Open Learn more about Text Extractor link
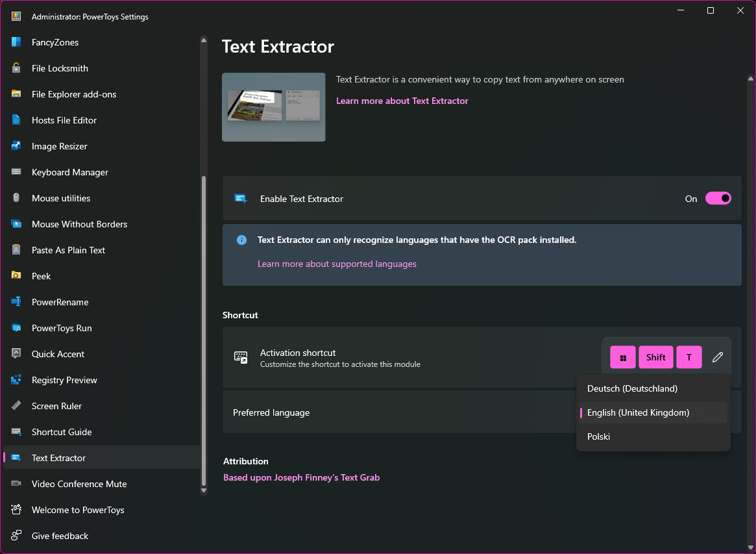This screenshot has height=554, width=756. pyautogui.click(x=402, y=101)
